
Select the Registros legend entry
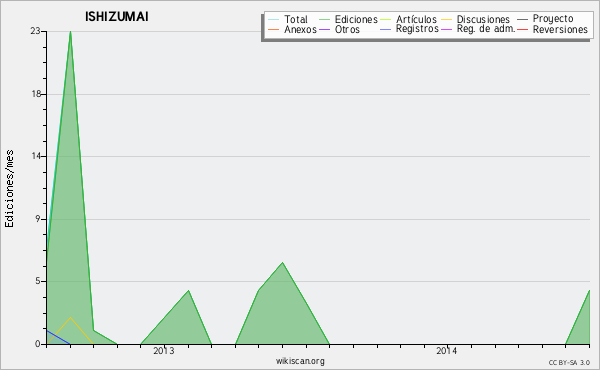417,29
